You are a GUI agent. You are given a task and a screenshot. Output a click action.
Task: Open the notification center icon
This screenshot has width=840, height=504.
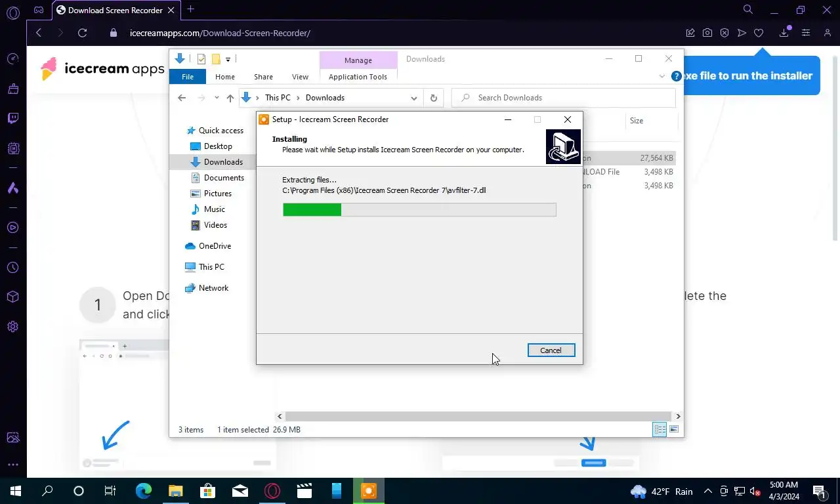[x=820, y=491]
